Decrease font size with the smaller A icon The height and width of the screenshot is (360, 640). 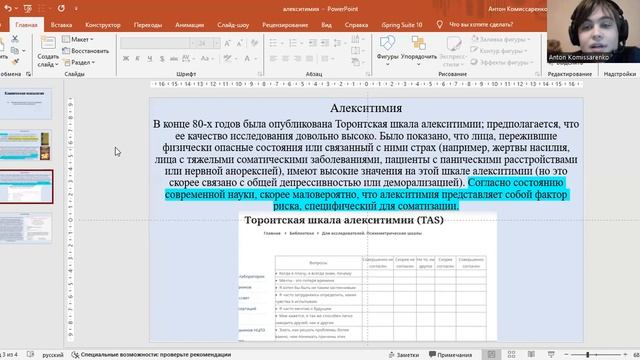[240, 43]
